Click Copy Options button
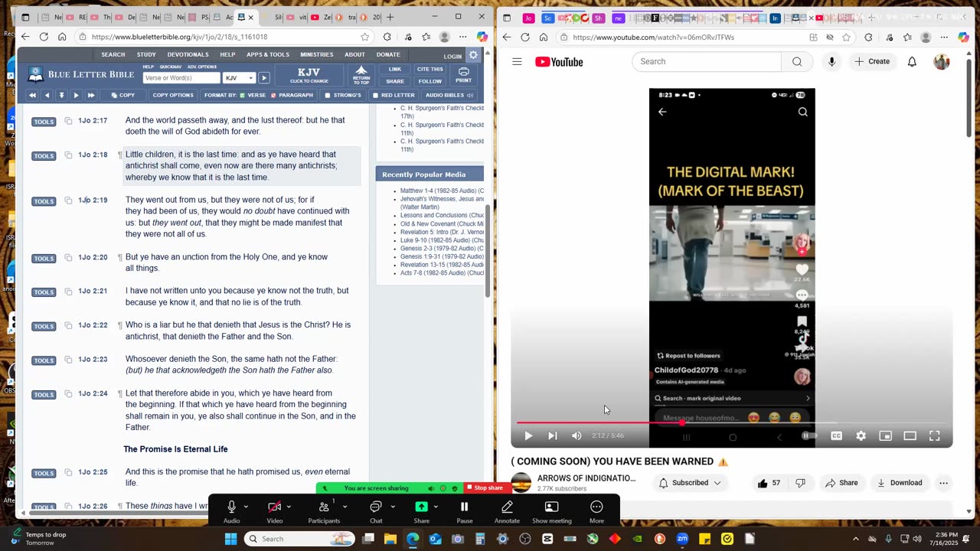The width and height of the screenshot is (980, 551). click(x=172, y=96)
